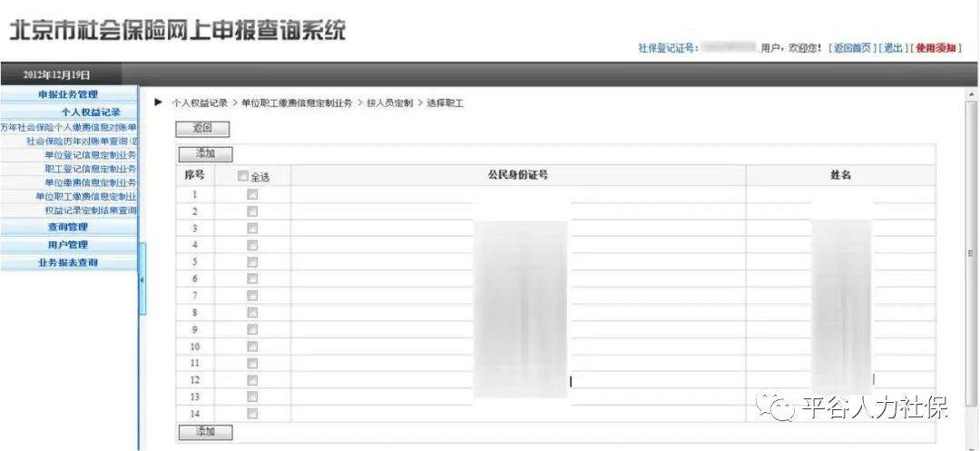The image size is (980, 451).
Task: Tick the checkbox in row 13
Action: tap(252, 397)
